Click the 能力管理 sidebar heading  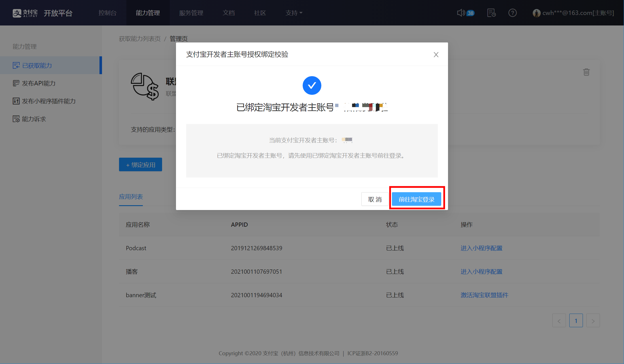[25, 47]
